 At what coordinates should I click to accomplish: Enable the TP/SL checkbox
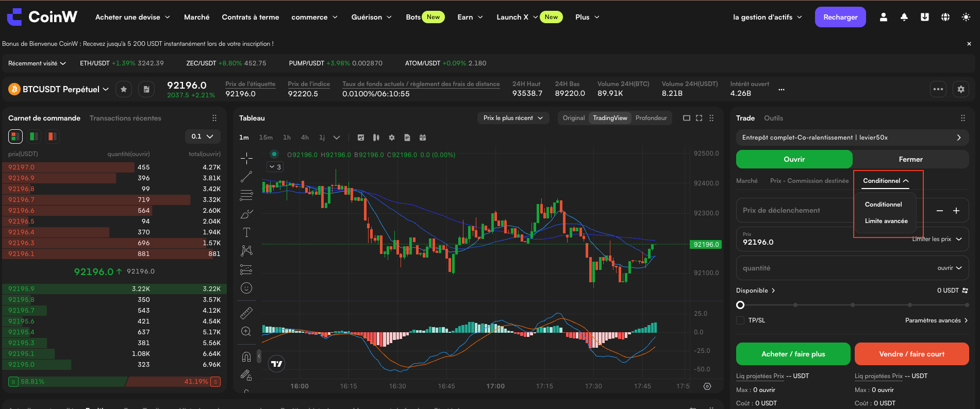pyautogui.click(x=740, y=320)
